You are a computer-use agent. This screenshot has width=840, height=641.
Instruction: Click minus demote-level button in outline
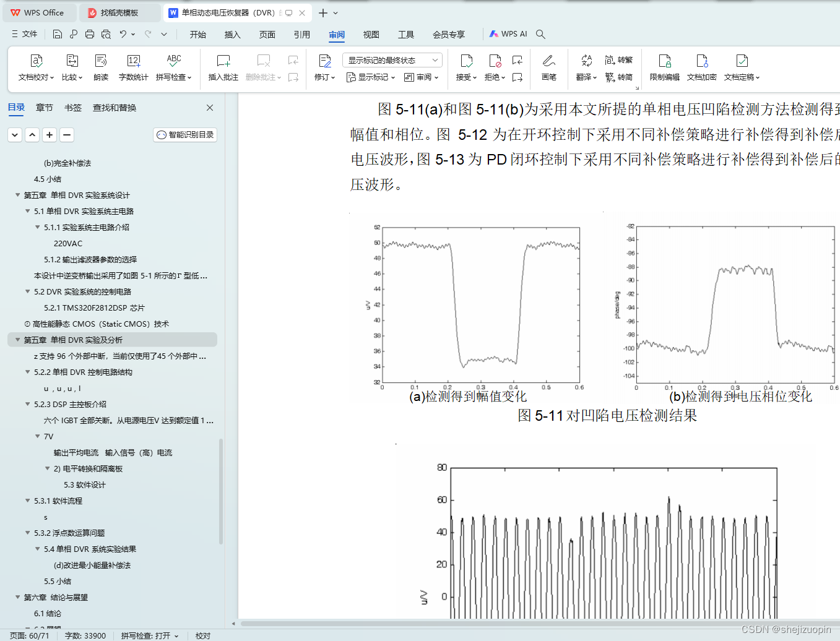point(67,134)
